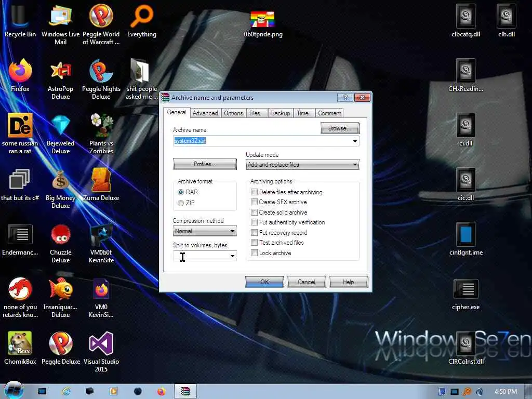Launch Zuma Deluxe icon
Image resolution: width=532 pixels, height=399 pixels.
[101, 184]
